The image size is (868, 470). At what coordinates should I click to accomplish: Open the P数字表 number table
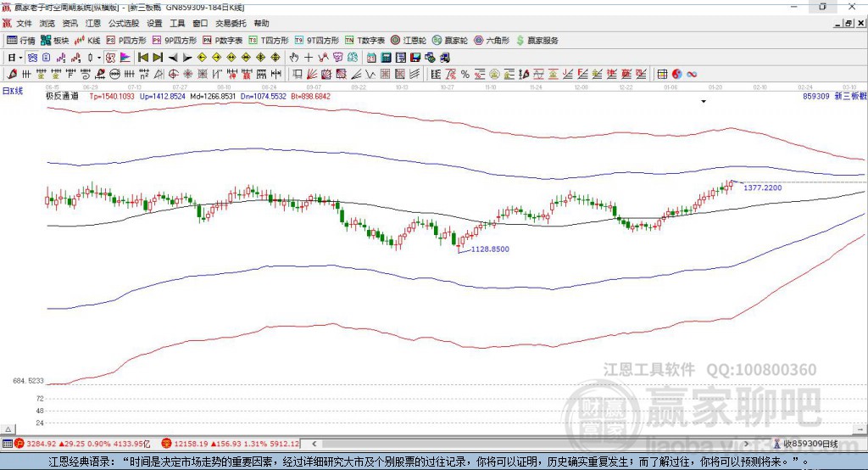(223, 41)
